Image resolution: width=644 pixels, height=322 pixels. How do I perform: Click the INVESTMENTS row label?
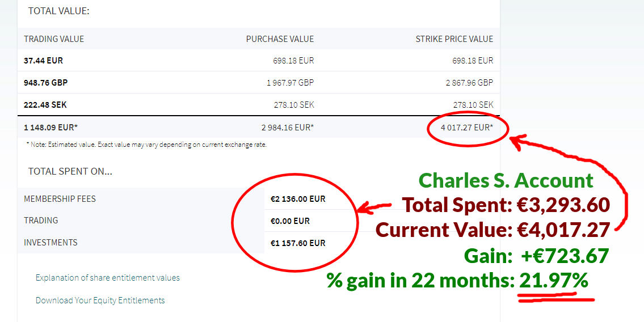click(50, 243)
